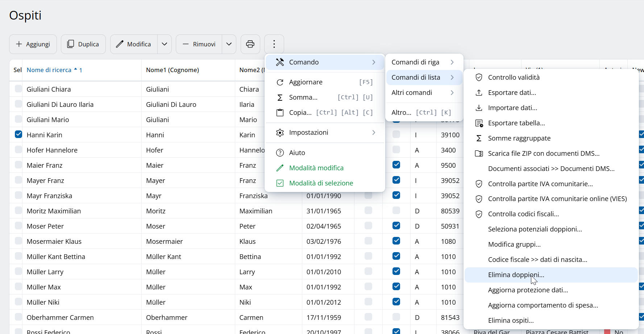Click the Aggiornare refresh icon
The image size is (644, 334).
pyautogui.click(x=280, y=82)
